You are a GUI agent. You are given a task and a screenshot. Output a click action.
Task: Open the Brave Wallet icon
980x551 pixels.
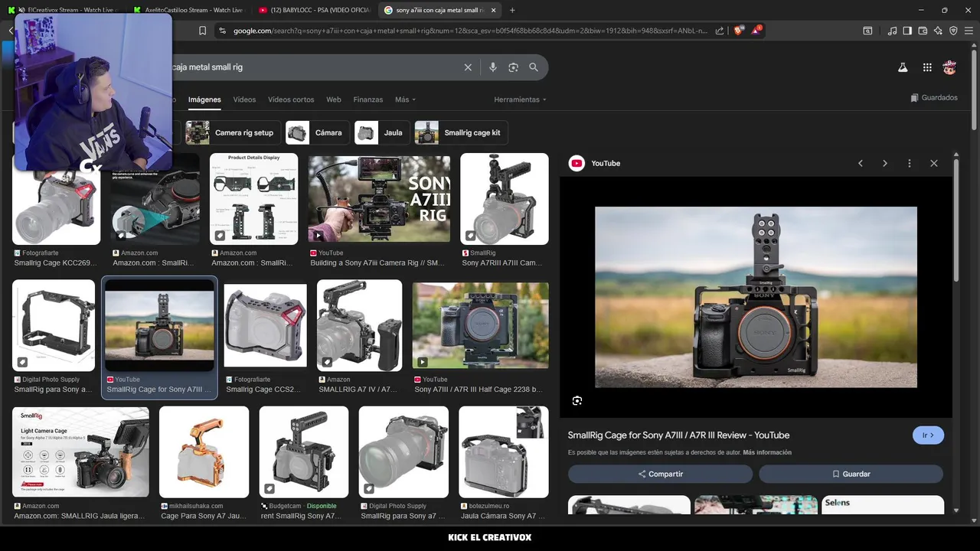tap(923, 31)
